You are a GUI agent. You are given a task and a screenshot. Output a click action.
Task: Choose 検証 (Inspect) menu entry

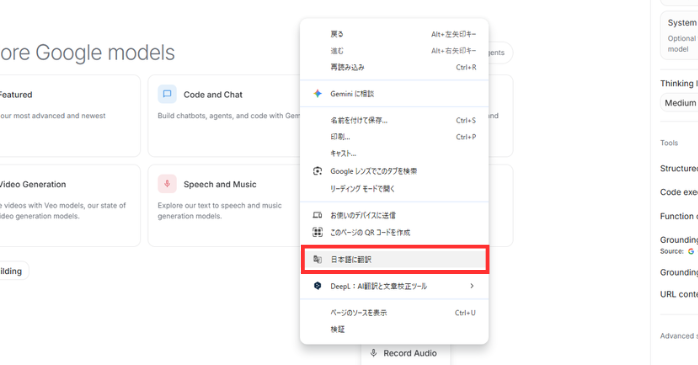394,329
